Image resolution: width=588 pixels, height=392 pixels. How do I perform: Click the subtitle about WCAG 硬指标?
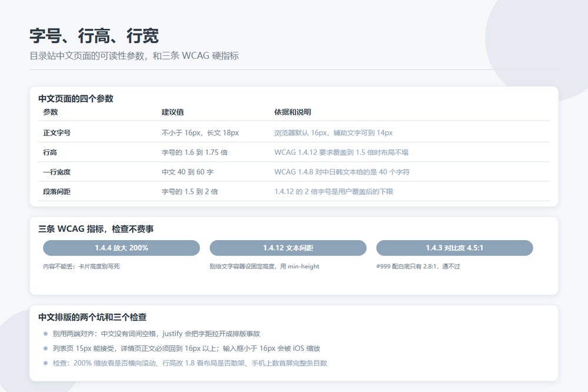[x=134, y=56]
